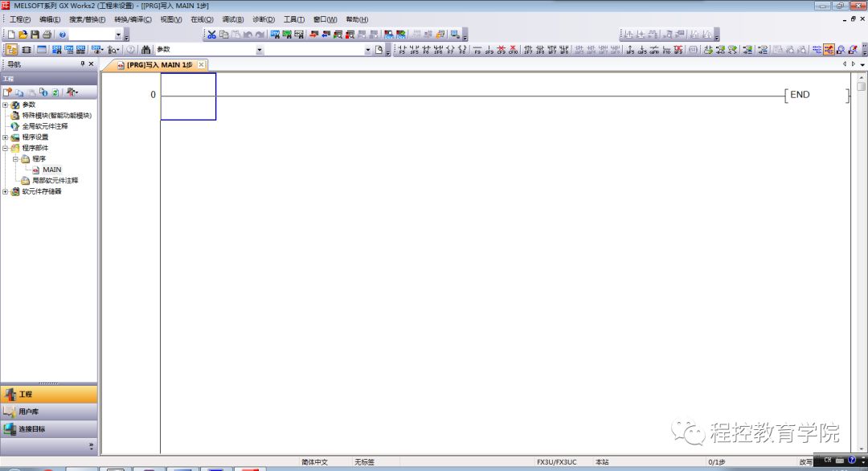The width and height of the screenshot is (868, 471).
Task: Click the binoculars Find device icon
Action: (x=145, y=50)
